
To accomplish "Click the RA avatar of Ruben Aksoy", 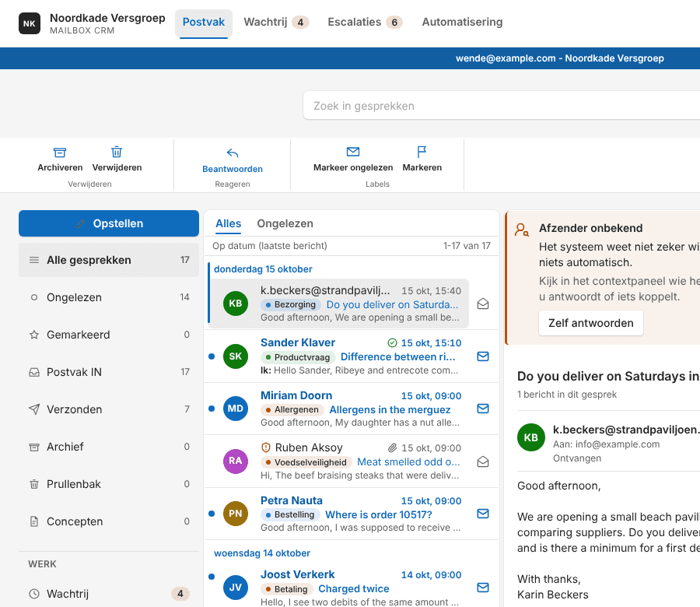I will [235, 461].
